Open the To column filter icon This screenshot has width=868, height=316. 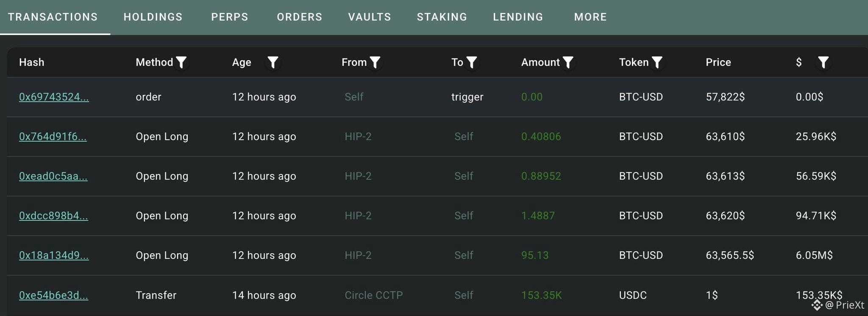(x=471, y=62)
